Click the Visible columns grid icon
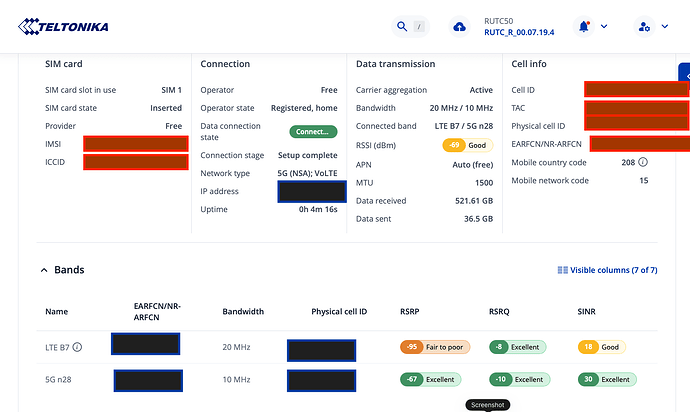690x412 pixels. [562, 270]
